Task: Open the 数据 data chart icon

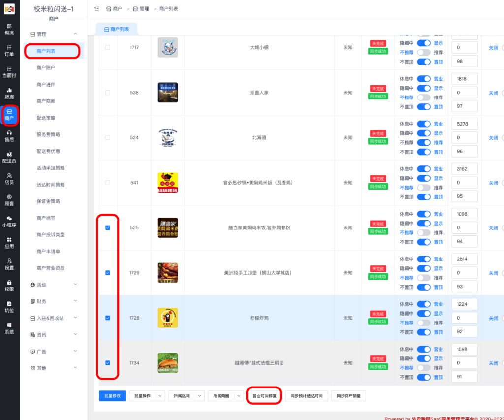Action: (9, 93)
